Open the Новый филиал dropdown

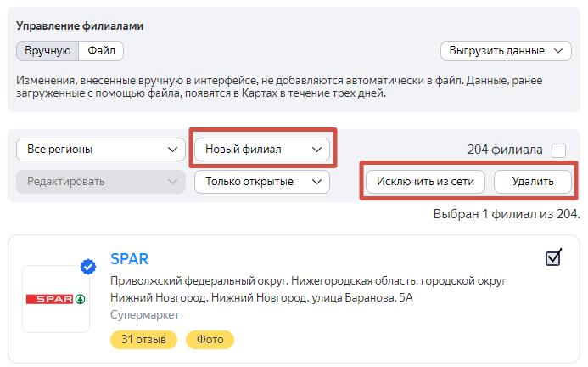tap(261, 150)
